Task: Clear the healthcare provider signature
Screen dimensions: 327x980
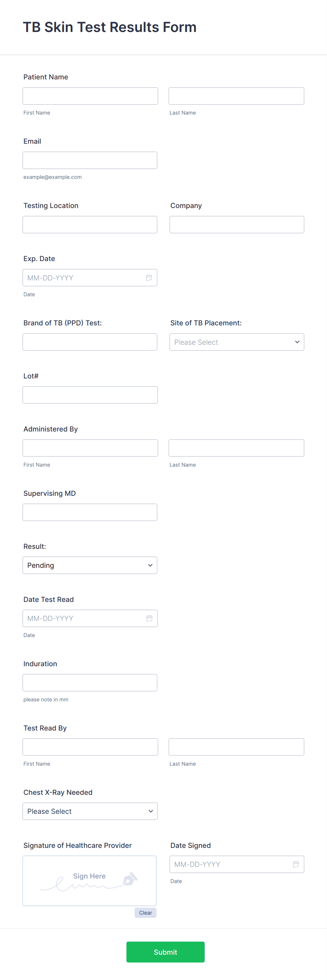Action: click(x=146, y=913)
